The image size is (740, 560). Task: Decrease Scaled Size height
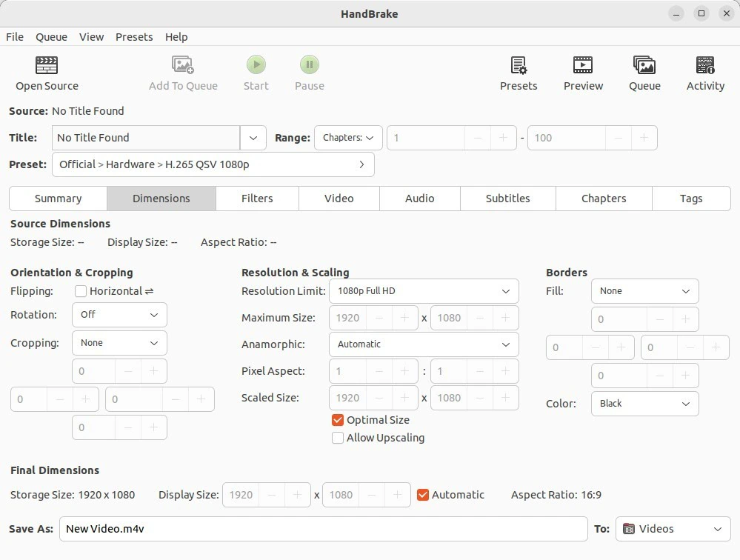pos(480,398)
